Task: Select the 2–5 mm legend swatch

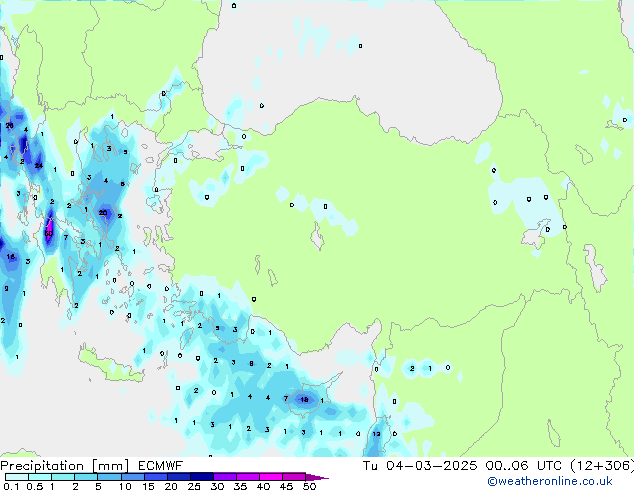Action: coord(86,477)
